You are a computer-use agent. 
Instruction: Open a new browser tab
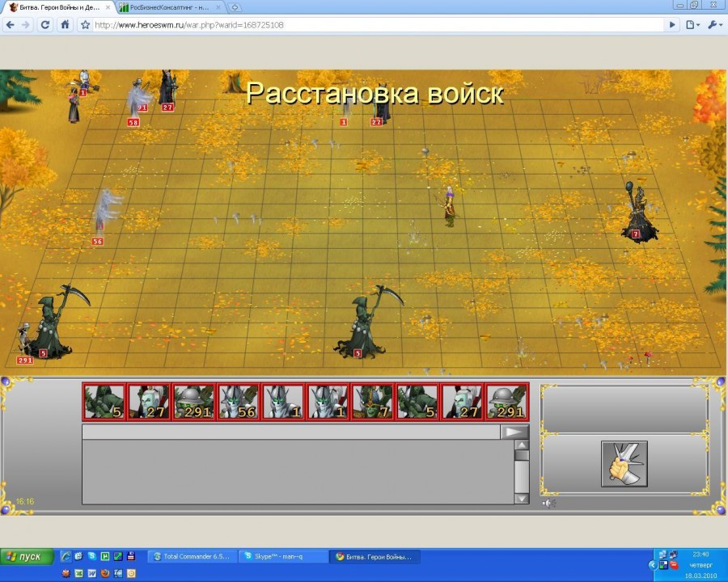pos(235,7)
